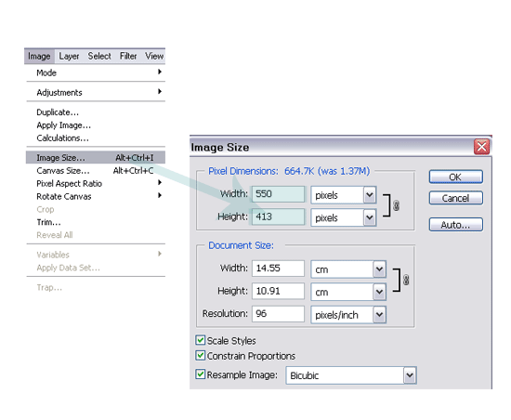
Task: Confirm with the OK button
Action: [455, 177]
